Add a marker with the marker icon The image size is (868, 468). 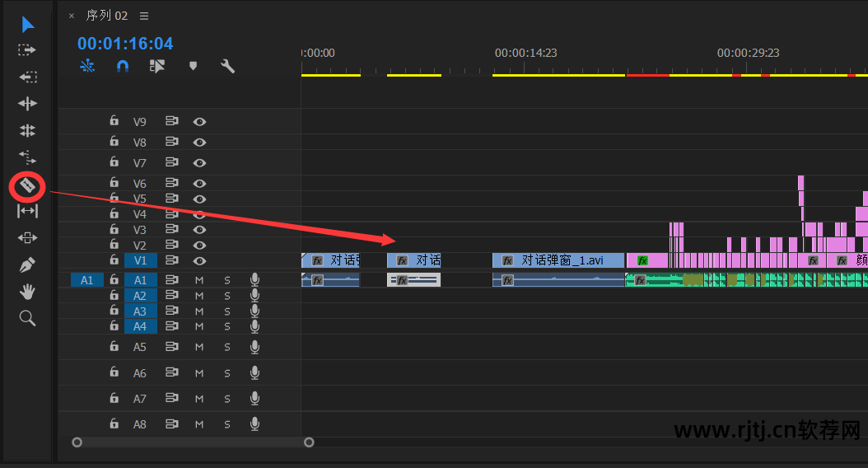(x=193, y=66)
